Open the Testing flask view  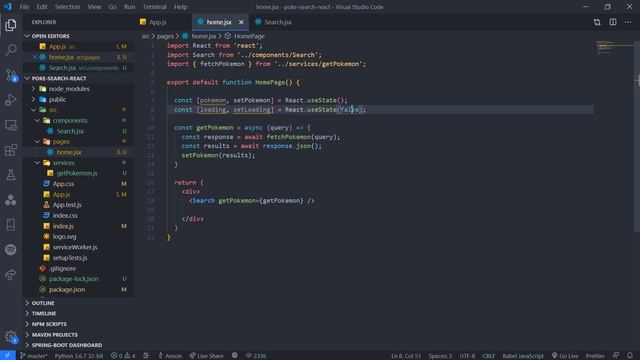click(11, 175)
